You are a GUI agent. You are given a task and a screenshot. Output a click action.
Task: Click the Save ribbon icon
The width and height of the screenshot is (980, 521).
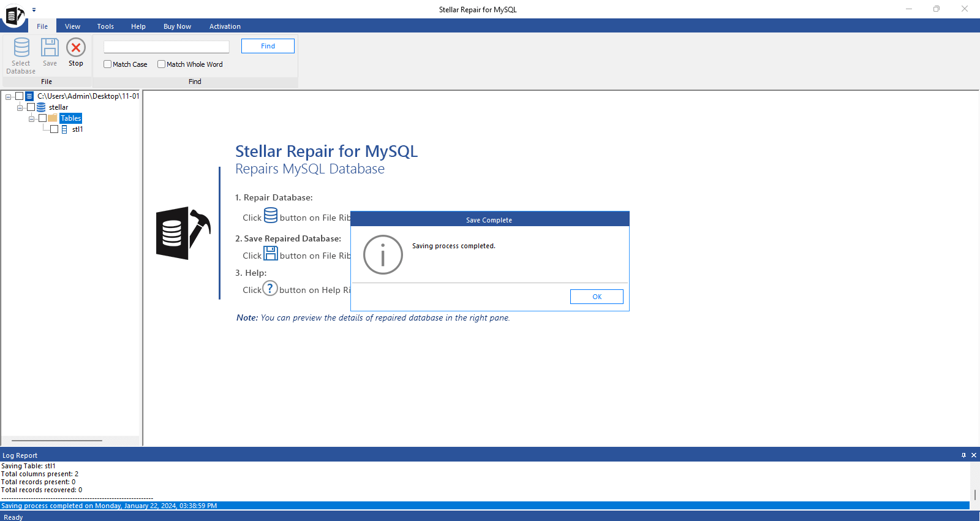50,48
